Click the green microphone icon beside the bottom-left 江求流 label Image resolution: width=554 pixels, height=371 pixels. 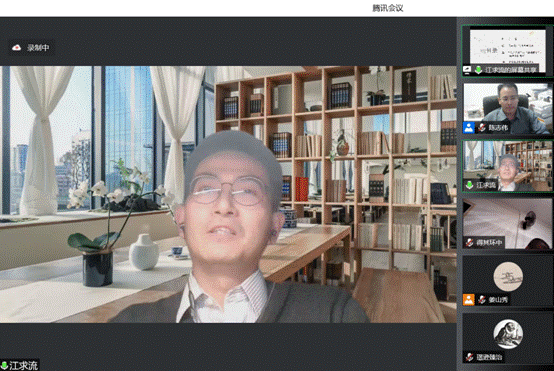click(4, 365)
